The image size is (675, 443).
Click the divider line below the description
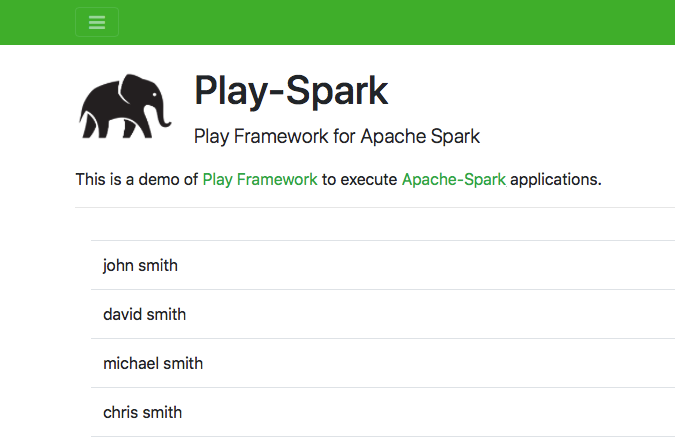375,208
